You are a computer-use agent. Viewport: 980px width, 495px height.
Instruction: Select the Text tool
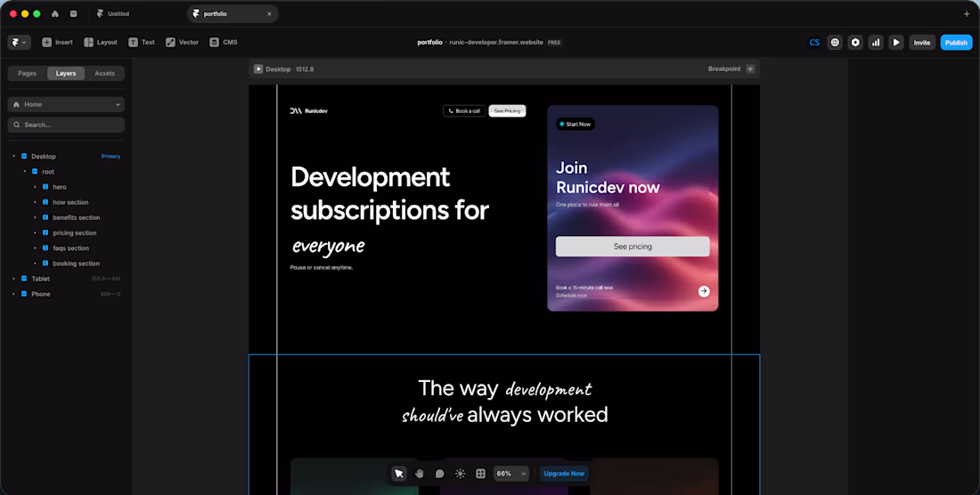142,43
